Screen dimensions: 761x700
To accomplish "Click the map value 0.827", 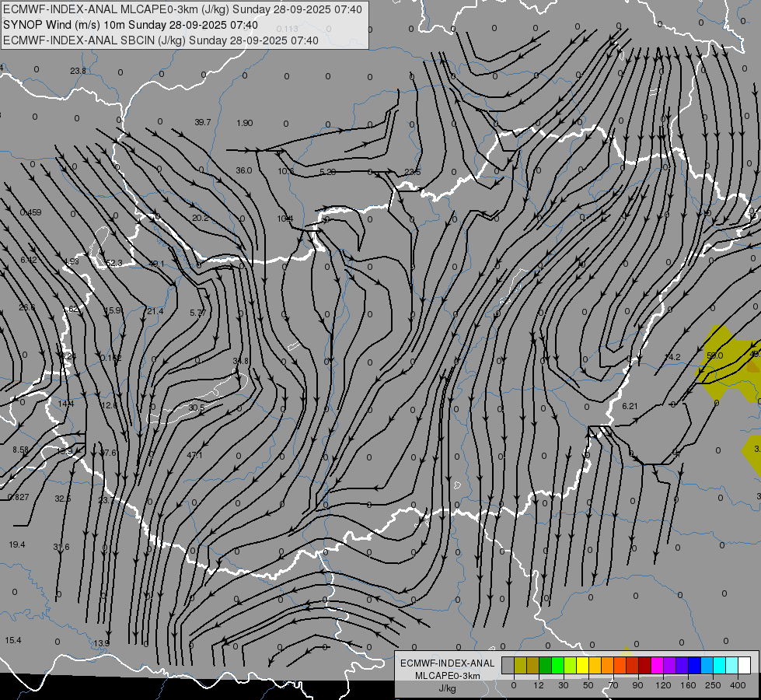I will [19, 497].
